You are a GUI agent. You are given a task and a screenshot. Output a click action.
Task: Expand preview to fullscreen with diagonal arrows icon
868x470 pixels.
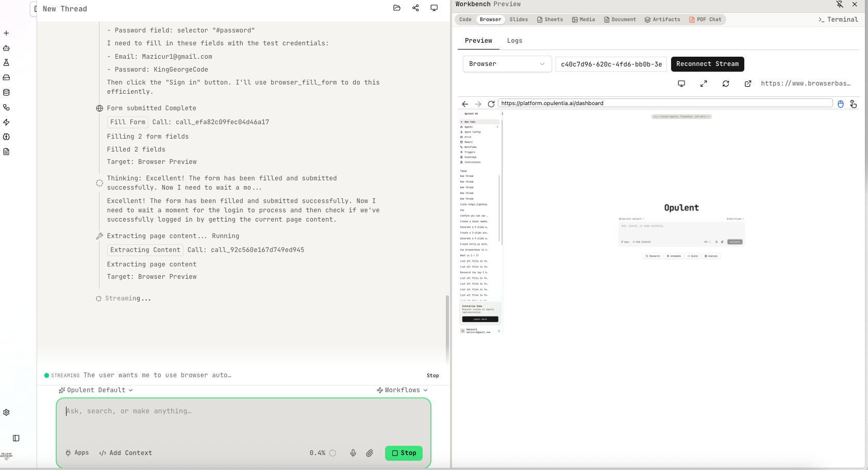point(704,83)
